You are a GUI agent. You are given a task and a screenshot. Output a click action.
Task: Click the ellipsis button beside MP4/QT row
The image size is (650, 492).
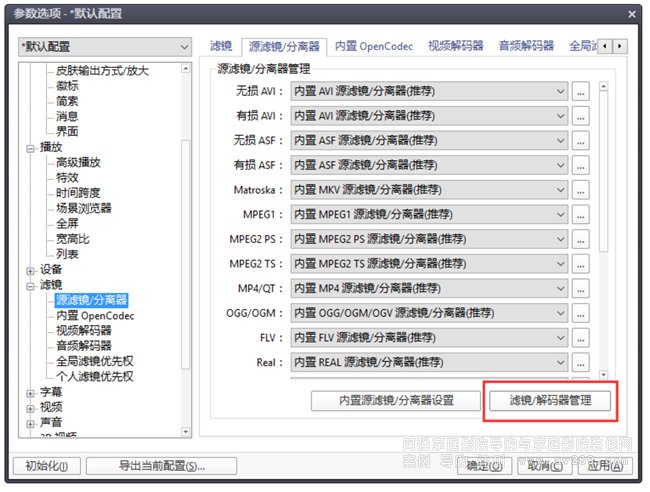click(x=581, y=288)
